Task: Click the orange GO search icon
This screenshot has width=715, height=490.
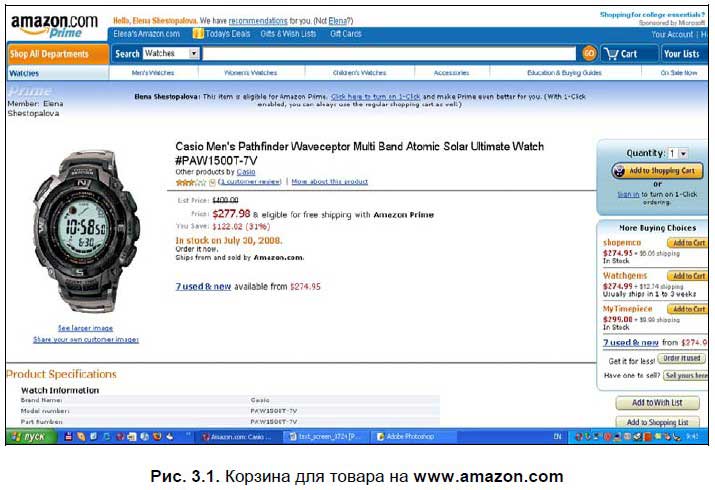Action: 589,53
